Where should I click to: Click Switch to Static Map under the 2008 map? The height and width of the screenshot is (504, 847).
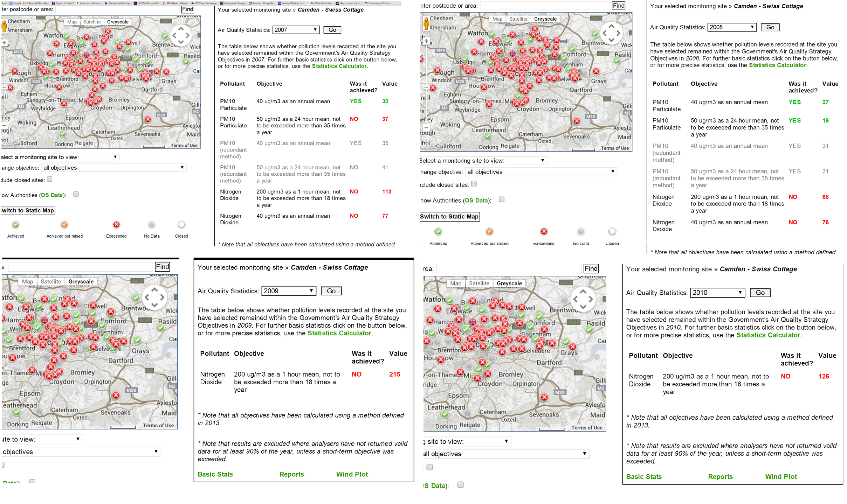click(x=449, y=216)
